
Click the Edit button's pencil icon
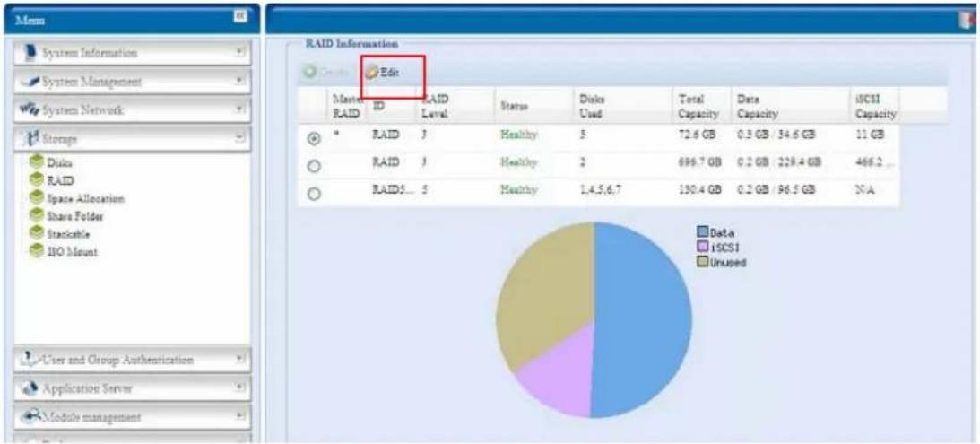(372, 73)
